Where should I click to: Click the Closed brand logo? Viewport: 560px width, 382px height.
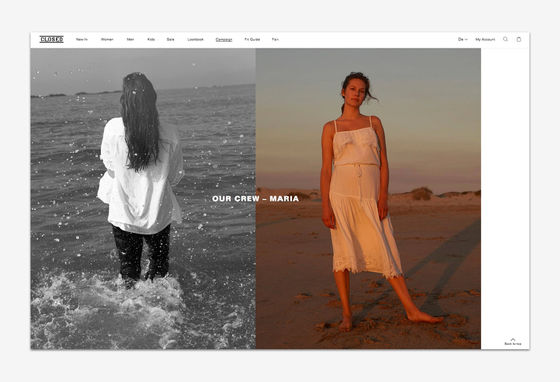tap(51, 39)
